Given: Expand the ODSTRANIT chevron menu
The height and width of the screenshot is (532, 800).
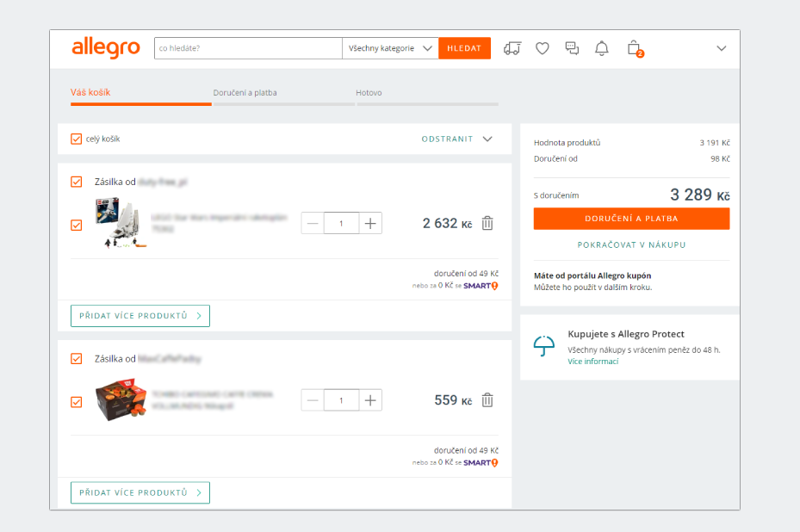Looking at the screenshot, I should coord(487,139).
